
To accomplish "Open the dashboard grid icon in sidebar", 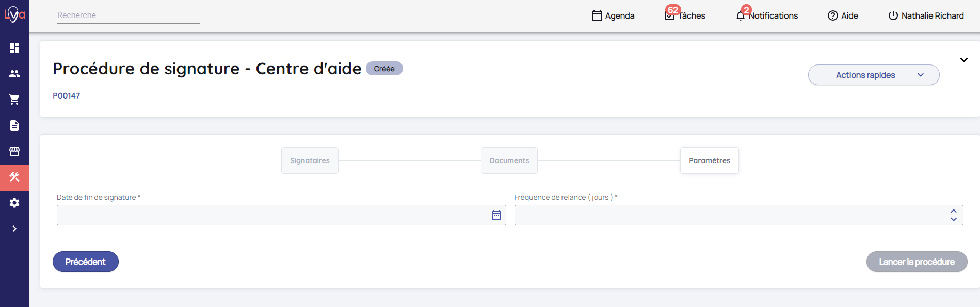I will coord(14,48).
